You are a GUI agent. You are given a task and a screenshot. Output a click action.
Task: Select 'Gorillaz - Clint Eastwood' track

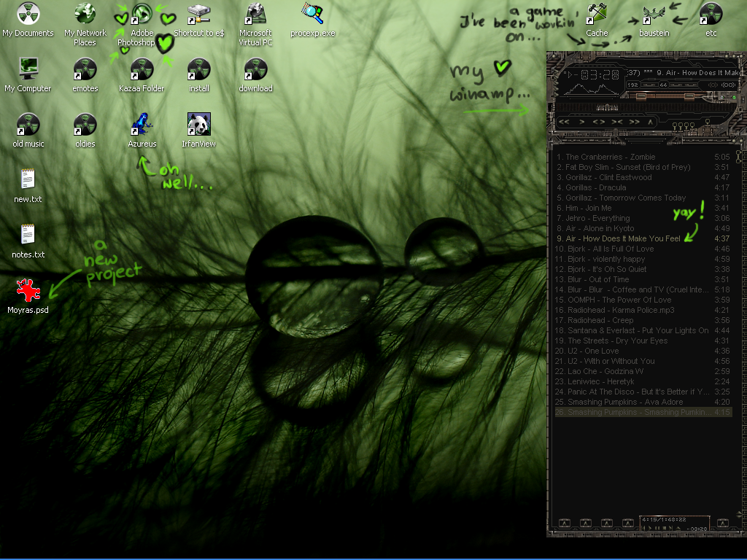(643, 177)
